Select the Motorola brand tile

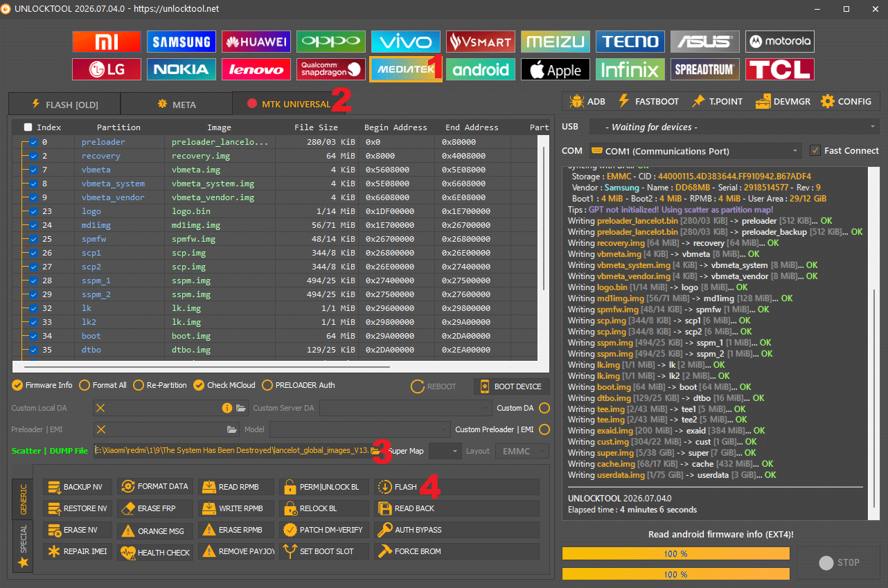[779, 42]
